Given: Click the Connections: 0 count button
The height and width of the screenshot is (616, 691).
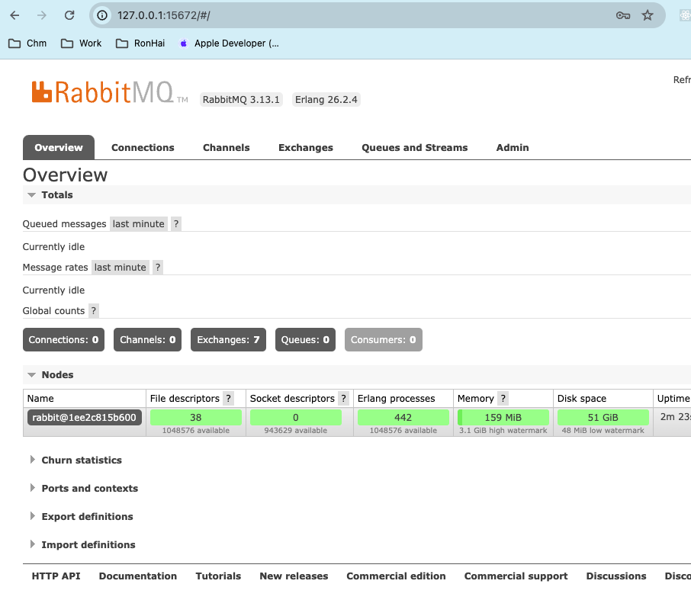Looking at the screenshot, I should (x=63, y=340).
